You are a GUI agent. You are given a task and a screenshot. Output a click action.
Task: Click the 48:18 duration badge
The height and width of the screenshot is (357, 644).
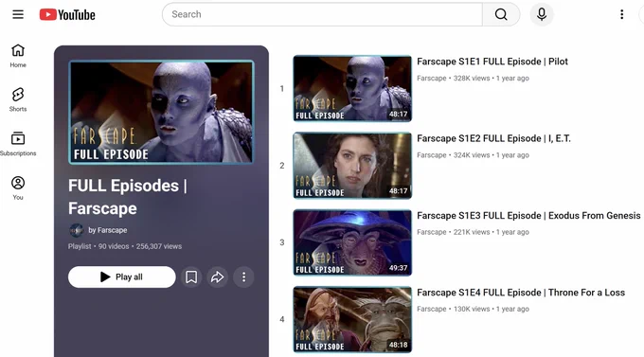tap(398, 345)
